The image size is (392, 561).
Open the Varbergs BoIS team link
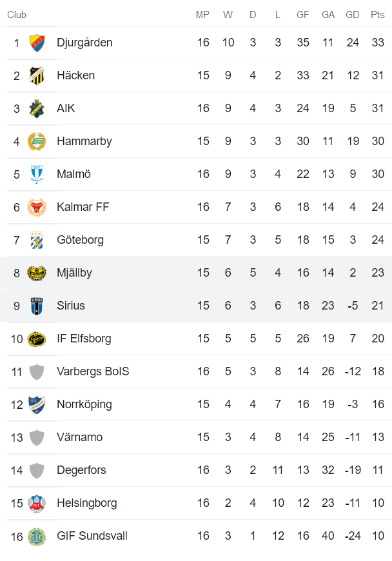click(93, 371)
